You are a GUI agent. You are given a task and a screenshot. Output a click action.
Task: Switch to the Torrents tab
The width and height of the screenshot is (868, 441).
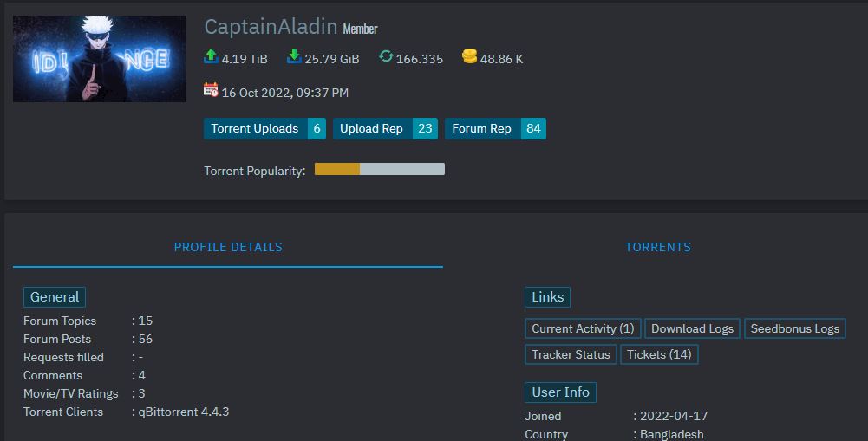[657, 247]
